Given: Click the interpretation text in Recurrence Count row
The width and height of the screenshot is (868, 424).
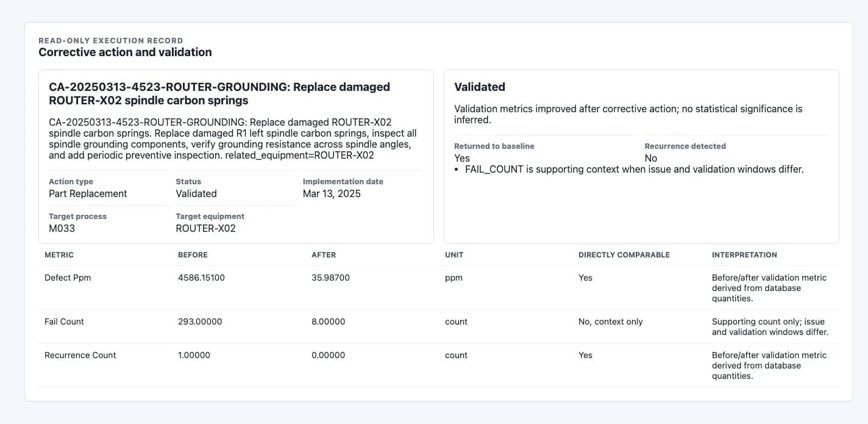Looking at the screenshot, I should click(769, 365).
